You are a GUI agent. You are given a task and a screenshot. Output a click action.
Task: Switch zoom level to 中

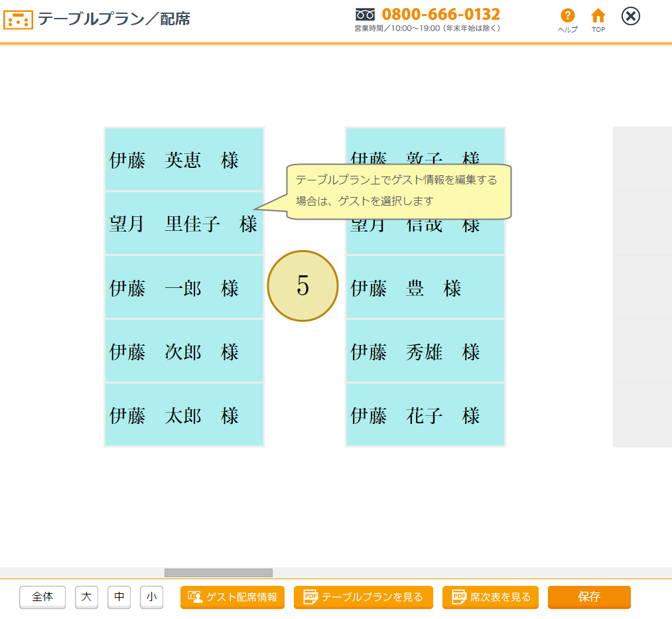coord(119,597)
